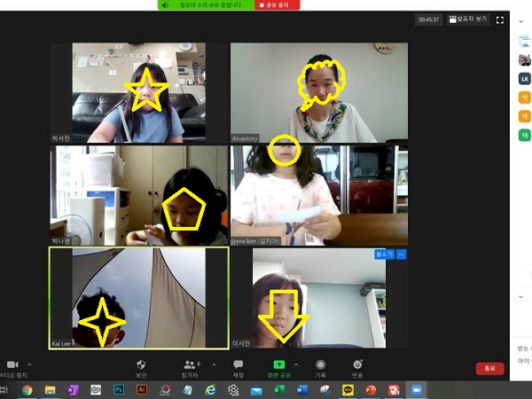Open Internet Explorer from the taskbar
The width and height of the screenshot is (532, 399).
210,390
